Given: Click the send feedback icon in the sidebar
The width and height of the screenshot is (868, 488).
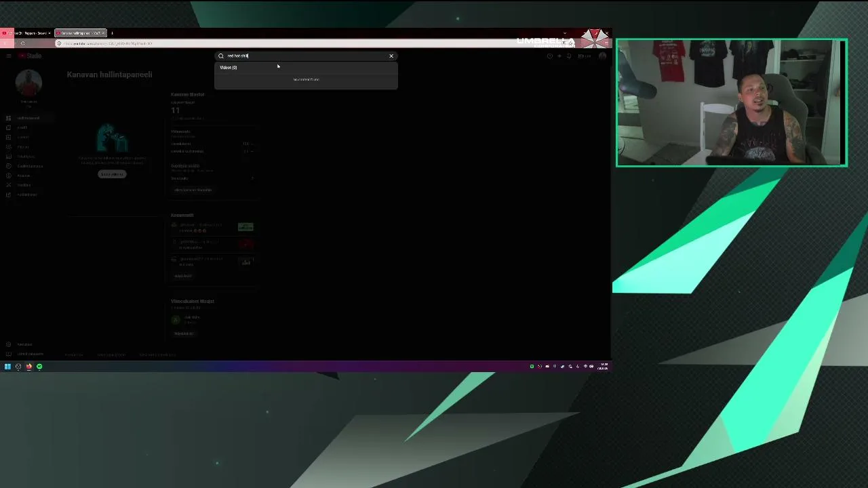Looking at the screenshot, I should pos(8,354).
